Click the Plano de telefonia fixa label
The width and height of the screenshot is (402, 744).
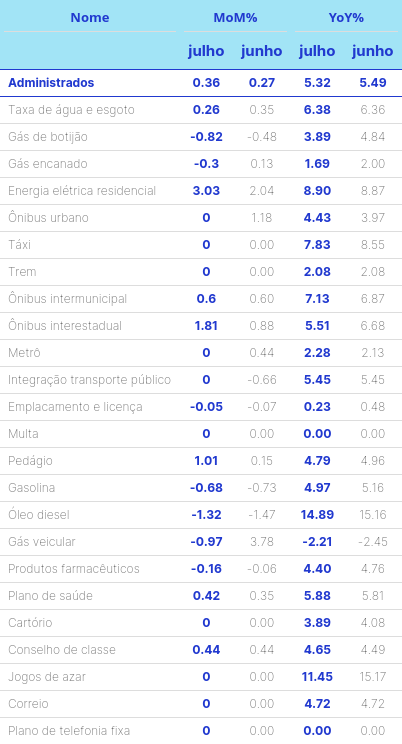(69, 731)
